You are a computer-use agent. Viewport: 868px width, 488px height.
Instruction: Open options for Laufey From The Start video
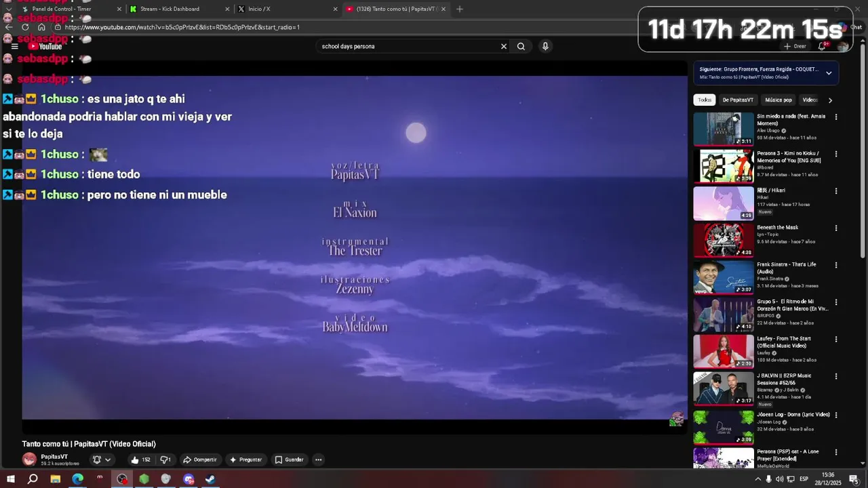coord(835,339)
